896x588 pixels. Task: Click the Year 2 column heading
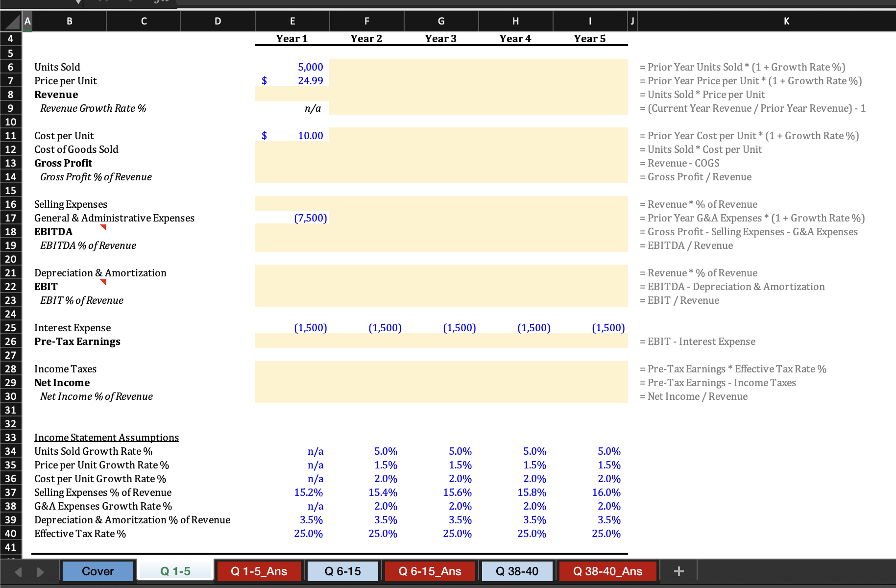point(366,39)
